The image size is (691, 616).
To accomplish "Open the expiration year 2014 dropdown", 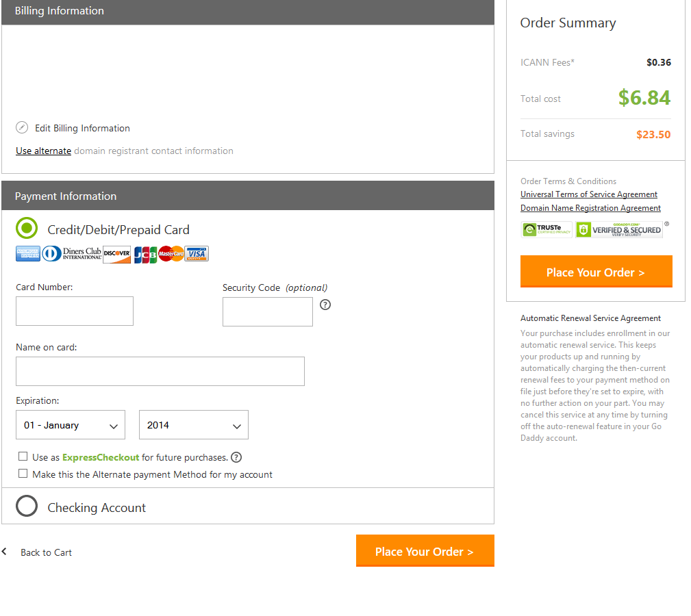I will [194, 425].
